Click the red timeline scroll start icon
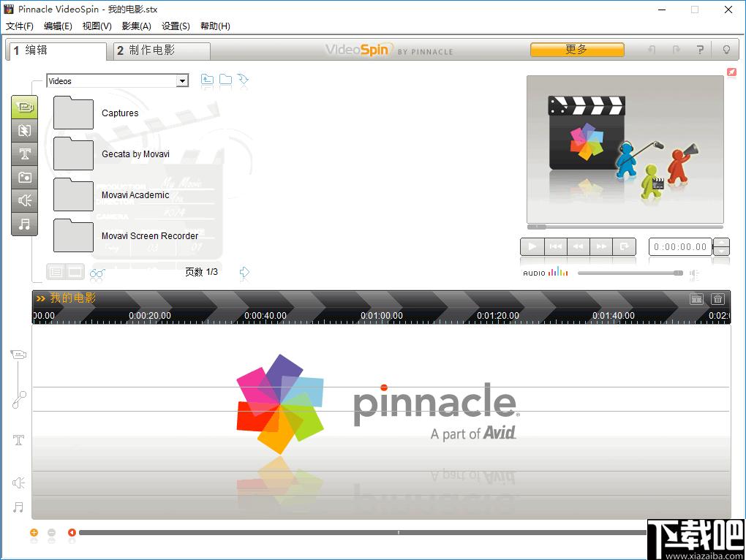This screenshot has height=560, width=746. pos(72,532)
